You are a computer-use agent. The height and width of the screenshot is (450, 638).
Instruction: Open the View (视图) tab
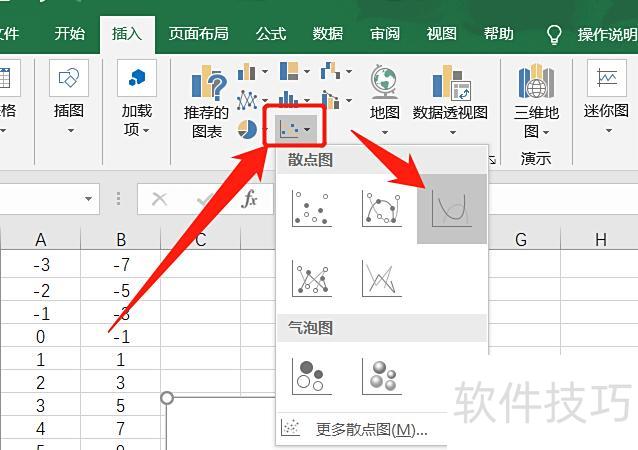click(441, 34)
